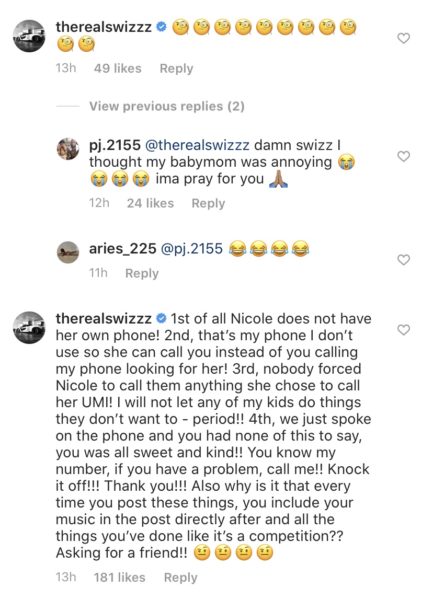The image size is (433, 600).
Task: Open @therealswizzz mention in pj.2155's reply
Action: [x=197, y=145]
